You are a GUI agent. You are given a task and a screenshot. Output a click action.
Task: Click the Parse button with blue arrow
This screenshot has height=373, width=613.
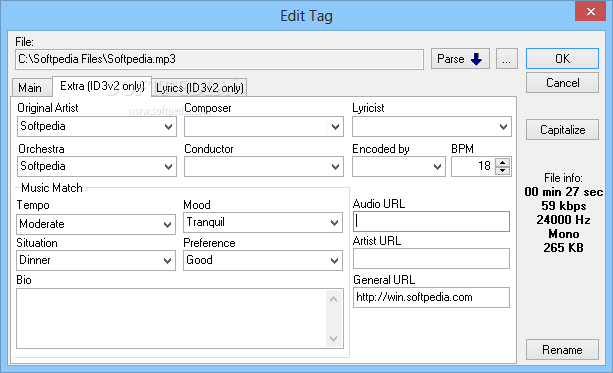point(460,59)
